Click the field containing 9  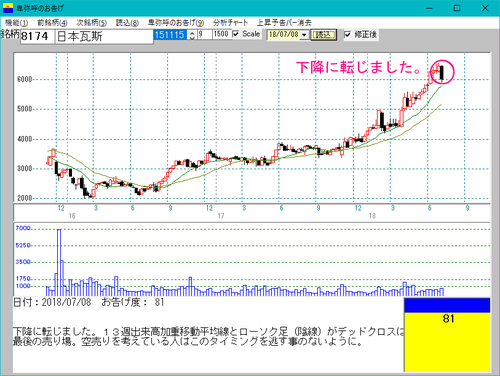[x=205, y=34]
